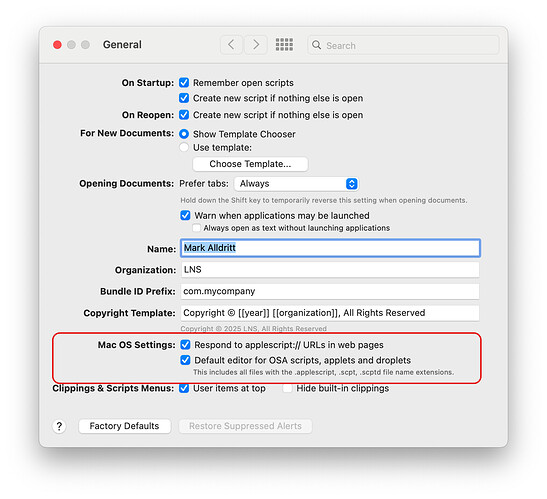
Task: Click the Organization text field
Action: (x=330, y=270)
